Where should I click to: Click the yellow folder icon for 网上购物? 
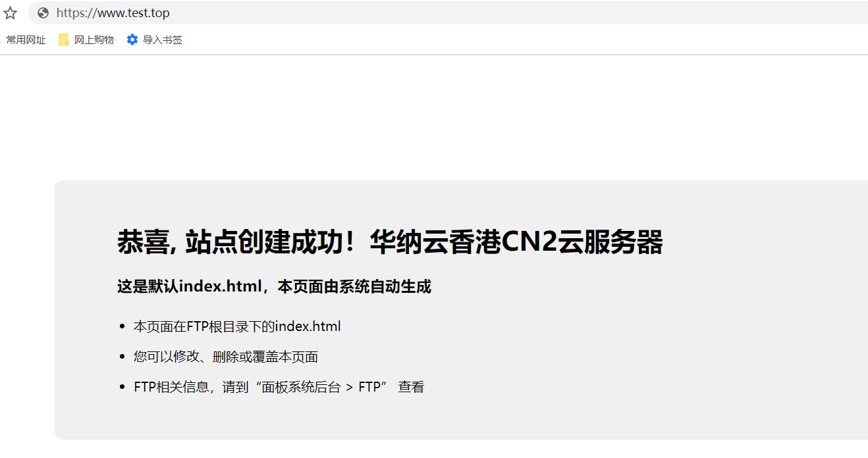pos(64,40)
